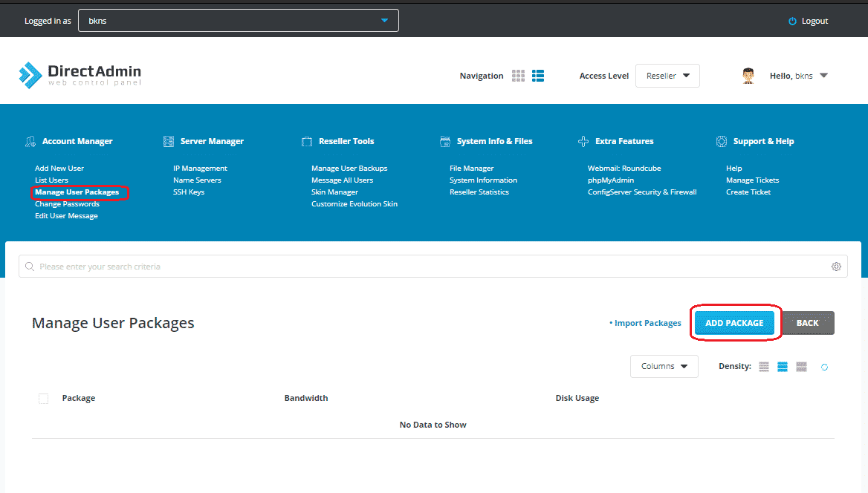Click the search settings gear icon

click(836, 267)
